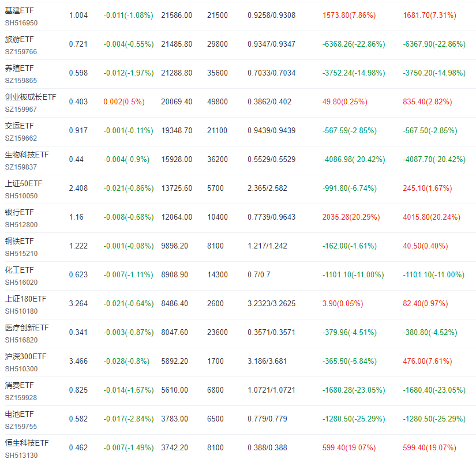
Task: Click the 银行ETF name
Action: tap(19, 212)
